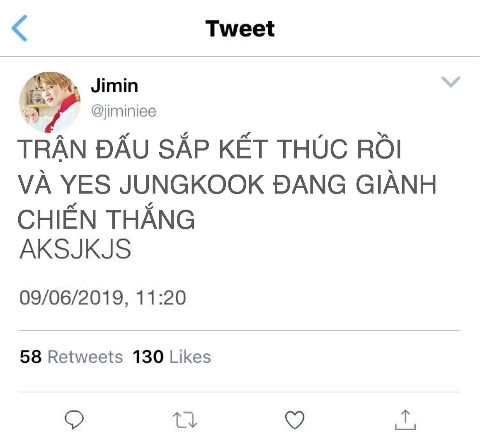This screenshot has width=480, height=448.
Task: Select the 09/06/2019, 11:20 timestamp
Action: (x=102, y=297)
